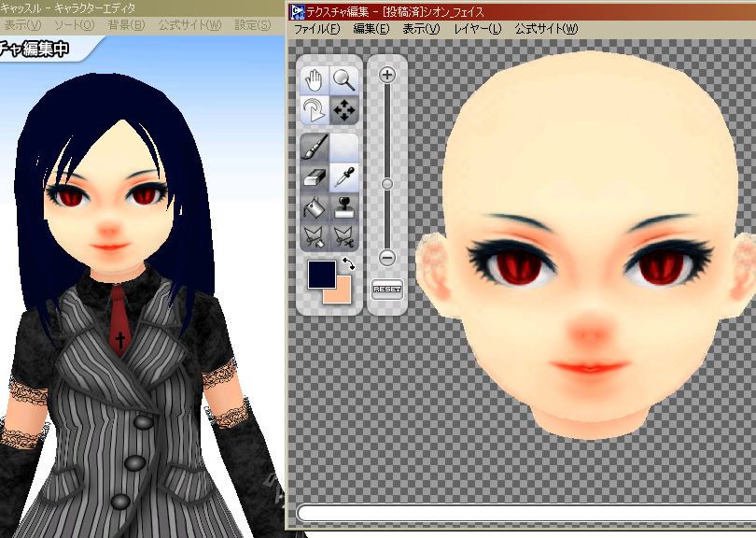
Task: Open 表示(V) menu in character editor window
Action: click(x=22, y=25)
